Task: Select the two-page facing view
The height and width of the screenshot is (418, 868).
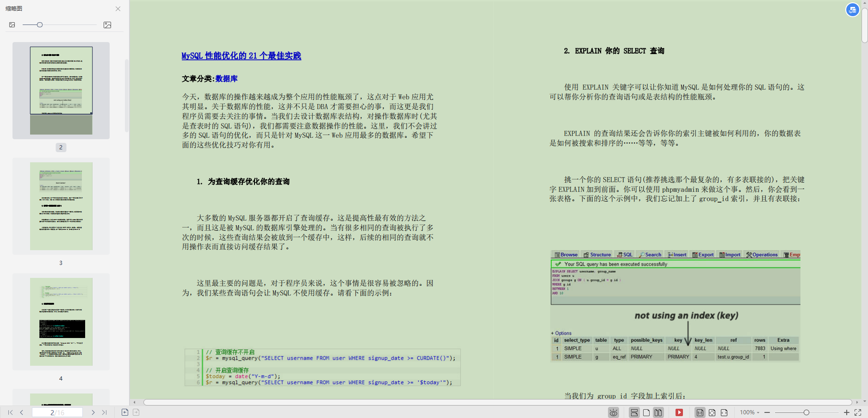Action: [657, 412]
